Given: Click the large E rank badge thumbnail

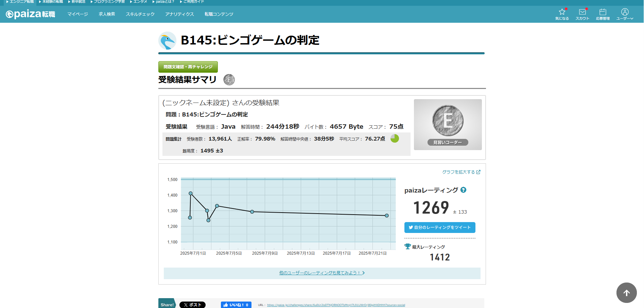Looking at the screenshot, I should (x=448, y=124).
